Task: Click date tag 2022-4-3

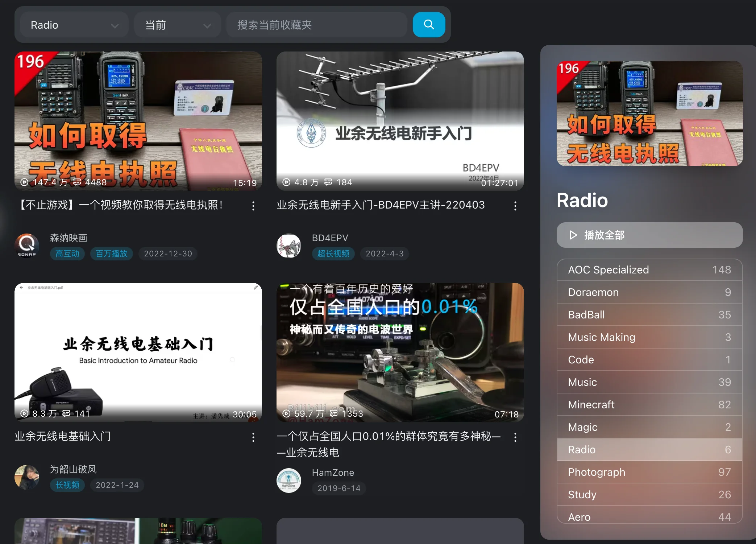Action: 385,254
